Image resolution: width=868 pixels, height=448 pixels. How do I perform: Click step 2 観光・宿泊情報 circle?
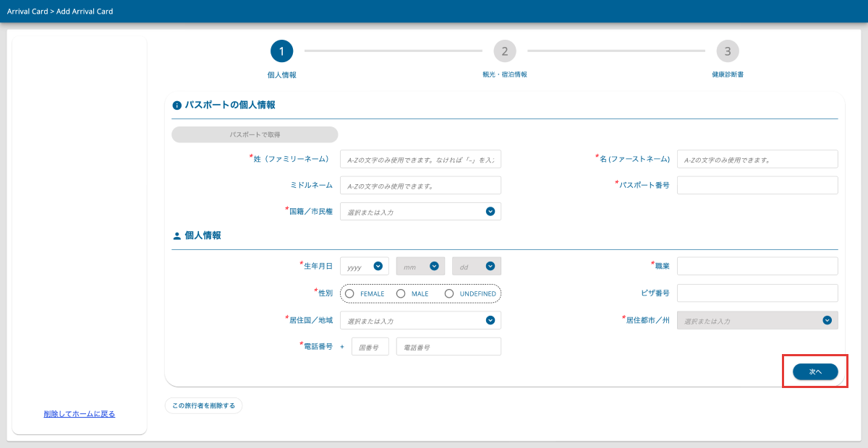click(504, 51)
